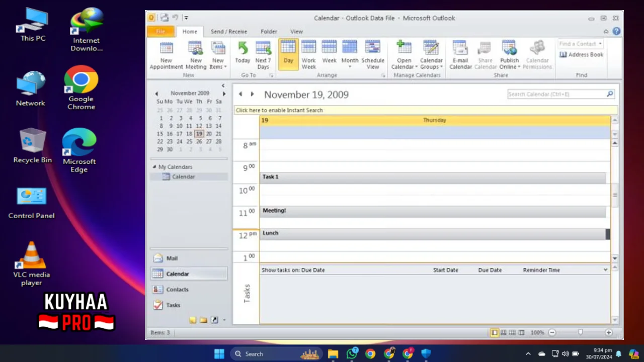Open Folder List icon
The width and height of the screenshot is (644, 362).
point(203,320)
